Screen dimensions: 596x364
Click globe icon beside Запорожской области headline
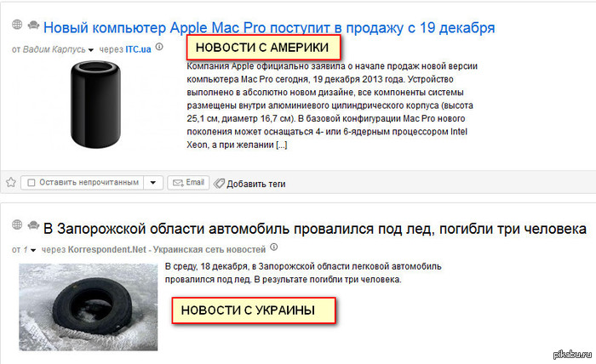click(x=17, y=225)
